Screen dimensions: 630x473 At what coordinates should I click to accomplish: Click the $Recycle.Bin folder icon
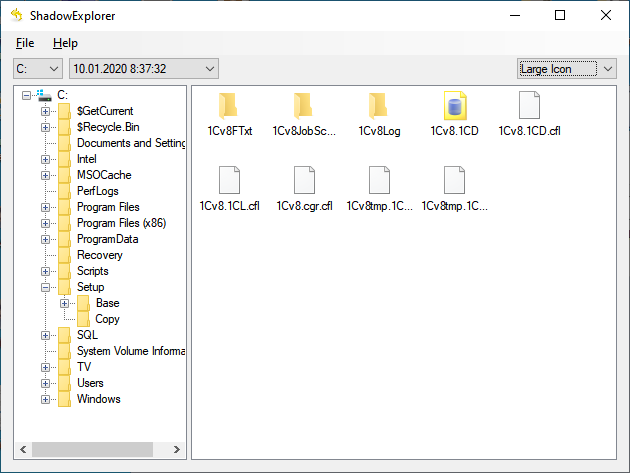(x=64, y=127)
